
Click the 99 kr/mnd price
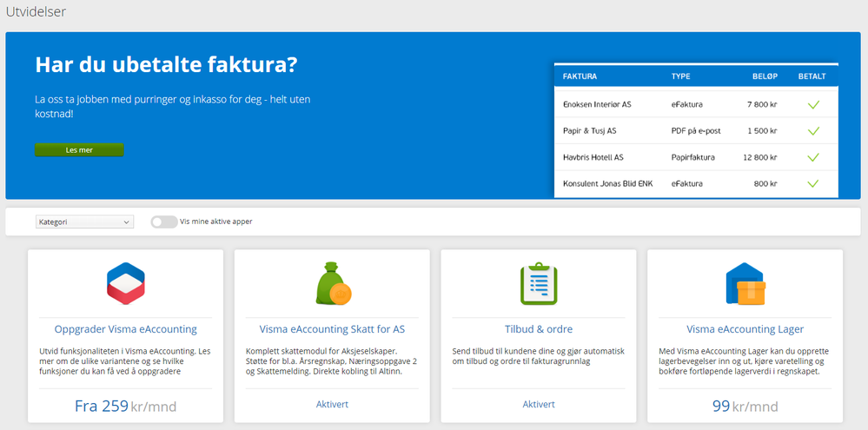[x=745, y=407]
